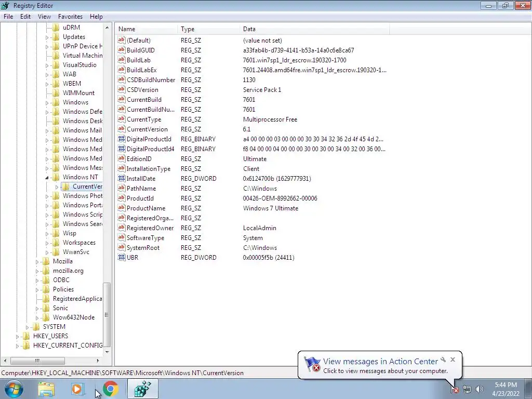Open the View menu
Image resolution: width=532 pixels, height=399 pixels.
pos(44,16)
